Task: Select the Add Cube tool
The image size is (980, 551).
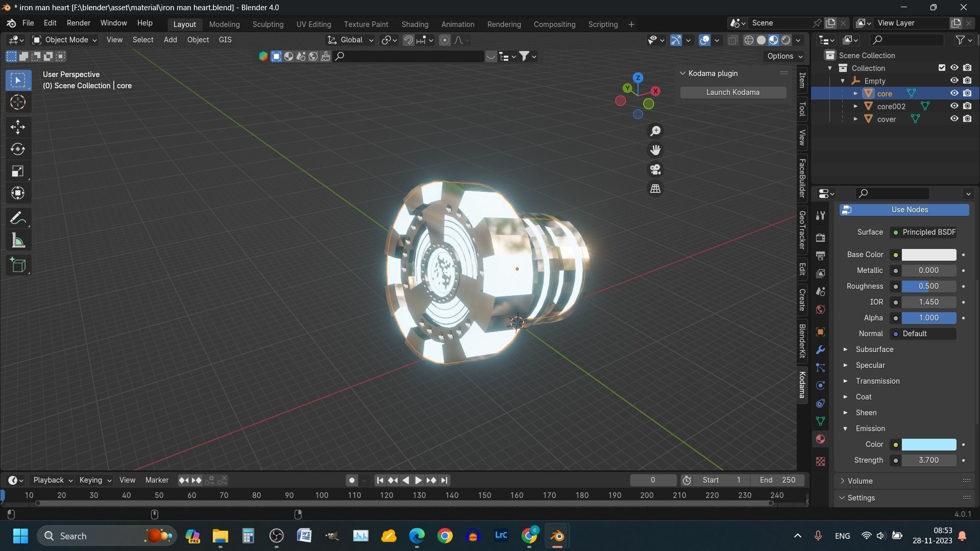Action: pos(18,265)
